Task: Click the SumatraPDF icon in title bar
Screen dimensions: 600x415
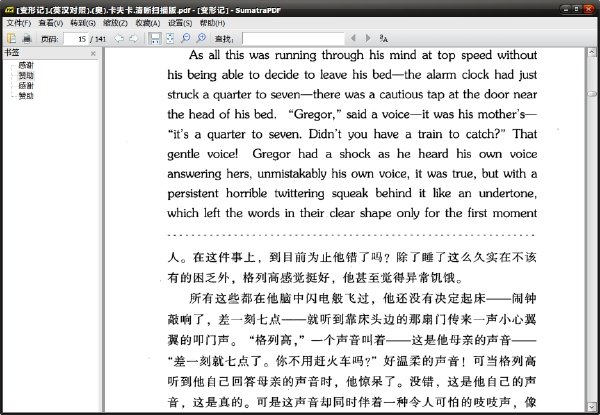Action: pyautogui.click(x=10, y=10)
